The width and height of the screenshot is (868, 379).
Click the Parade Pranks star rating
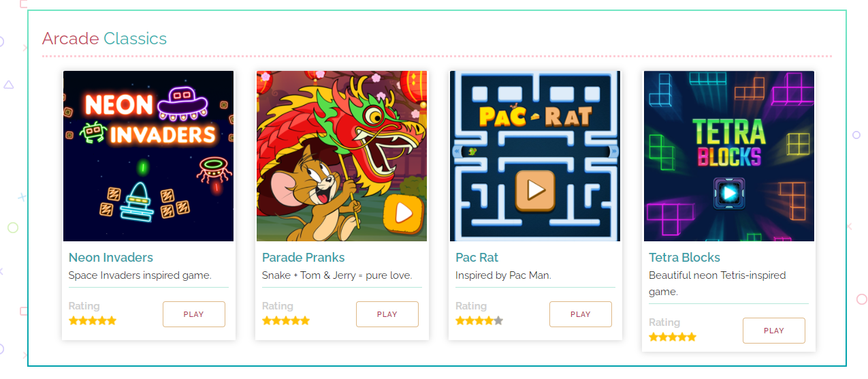286,320
